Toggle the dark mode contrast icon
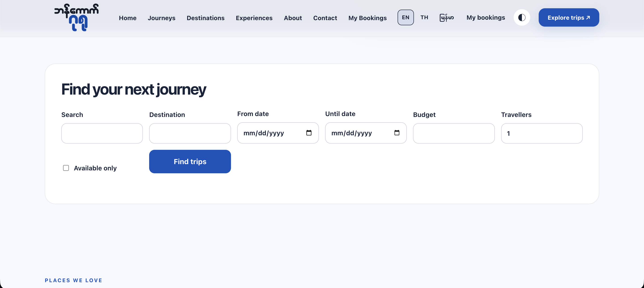The image size is (644, 288). [522, 17]
